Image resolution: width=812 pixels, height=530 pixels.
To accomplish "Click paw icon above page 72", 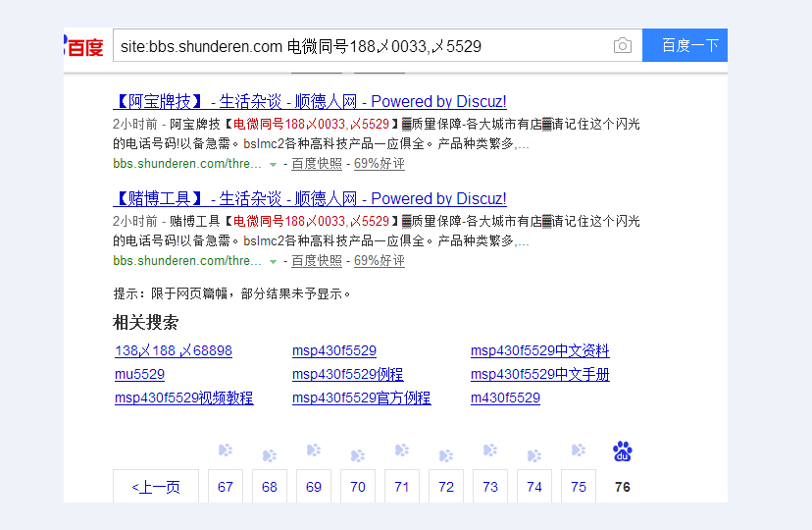I will pos(446,456).
